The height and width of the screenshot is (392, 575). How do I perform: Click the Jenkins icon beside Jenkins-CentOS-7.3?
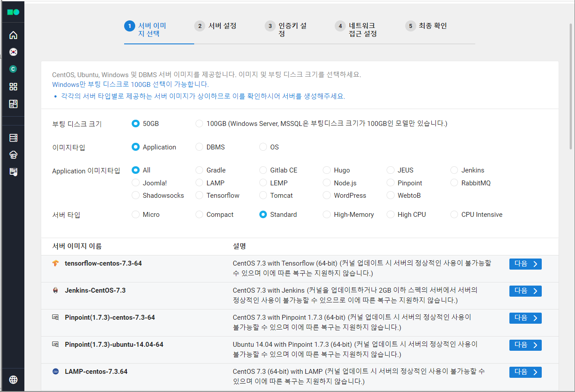click(55, 290)
